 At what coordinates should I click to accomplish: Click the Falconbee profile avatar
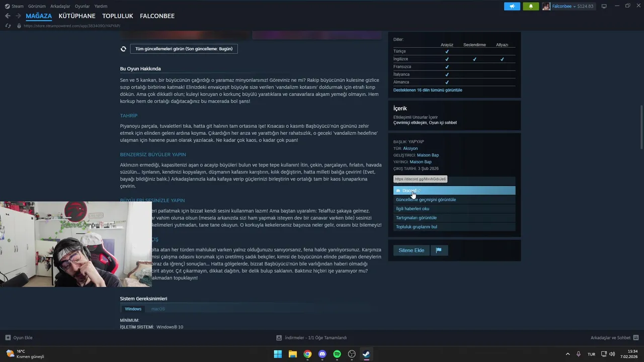(x=546, y=6)
